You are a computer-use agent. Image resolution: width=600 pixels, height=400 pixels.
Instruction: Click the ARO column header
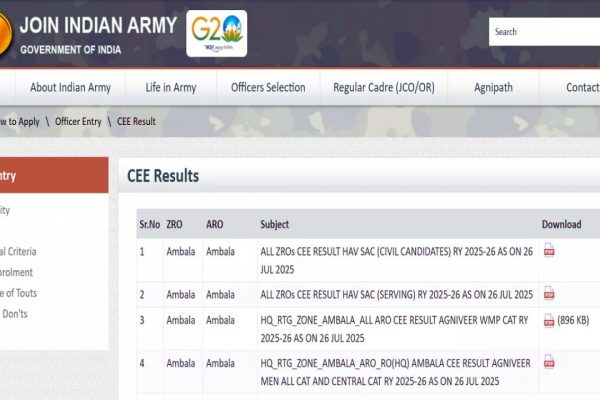tap(214, 224)
